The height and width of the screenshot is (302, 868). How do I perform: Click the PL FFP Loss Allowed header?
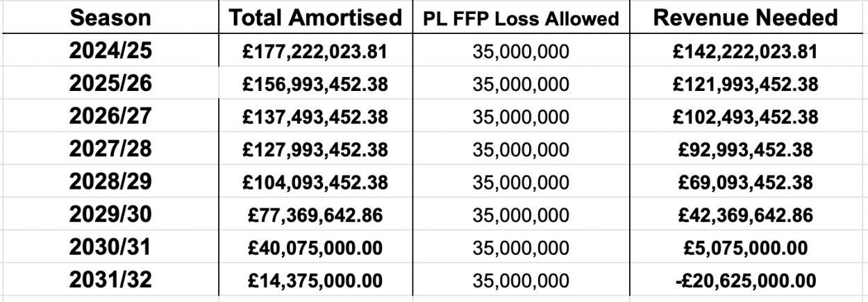point(521,19)
